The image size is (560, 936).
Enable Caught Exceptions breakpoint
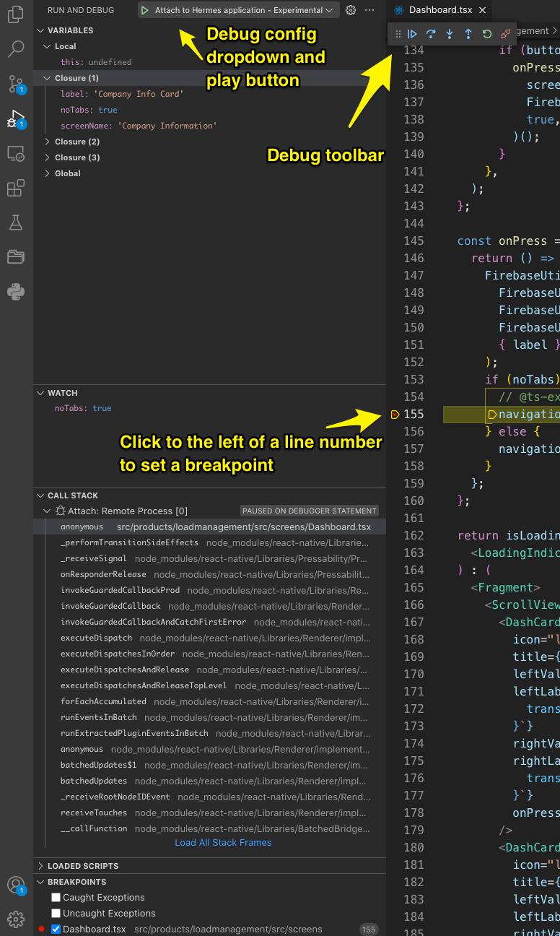[x=56, y=898]
